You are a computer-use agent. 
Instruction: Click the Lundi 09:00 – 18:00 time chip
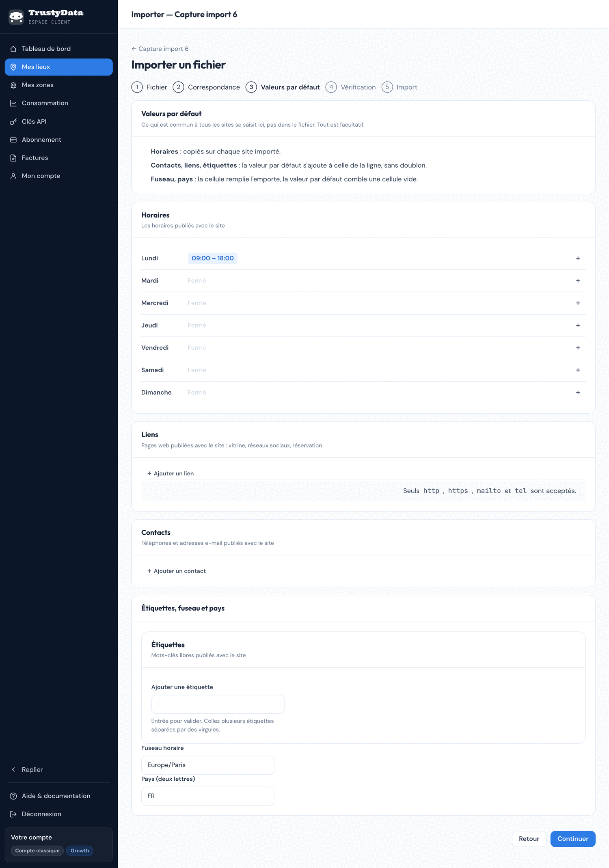pyautogui.click(x=213, y=258)
